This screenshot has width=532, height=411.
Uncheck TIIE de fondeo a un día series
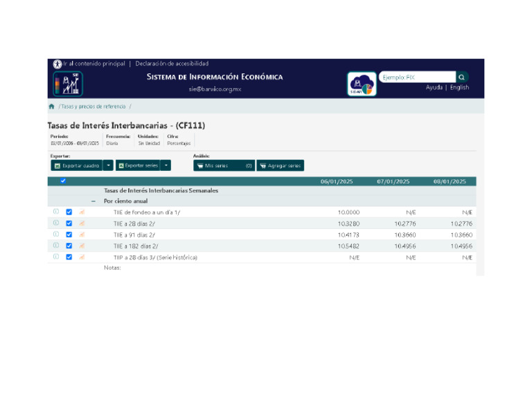point(69,212)
